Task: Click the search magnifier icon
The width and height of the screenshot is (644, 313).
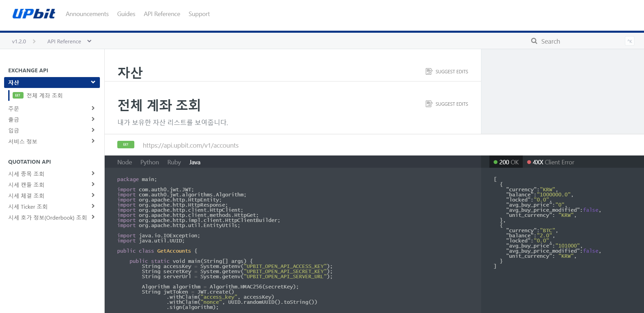Action: 534,41
